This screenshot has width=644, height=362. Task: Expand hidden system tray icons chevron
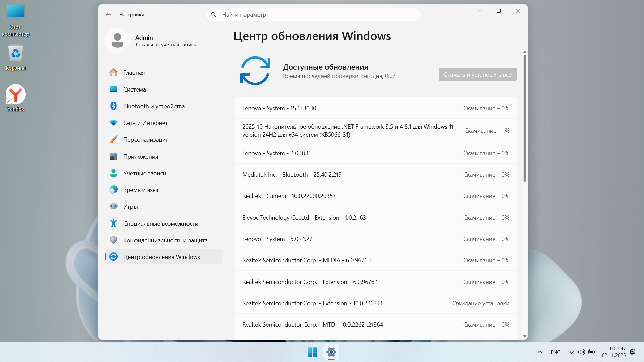pyautogui.click(x=539, y=352)
